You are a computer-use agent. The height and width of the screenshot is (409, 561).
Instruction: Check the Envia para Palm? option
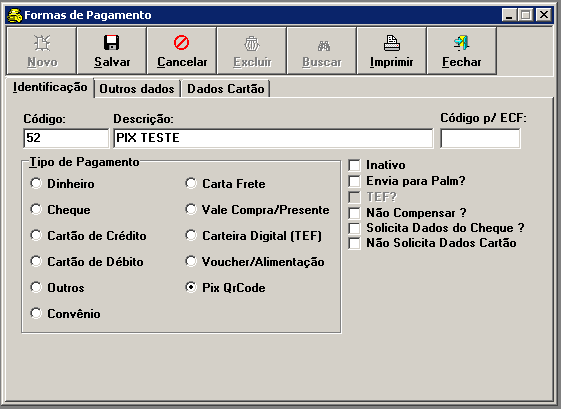pos(354,181)
